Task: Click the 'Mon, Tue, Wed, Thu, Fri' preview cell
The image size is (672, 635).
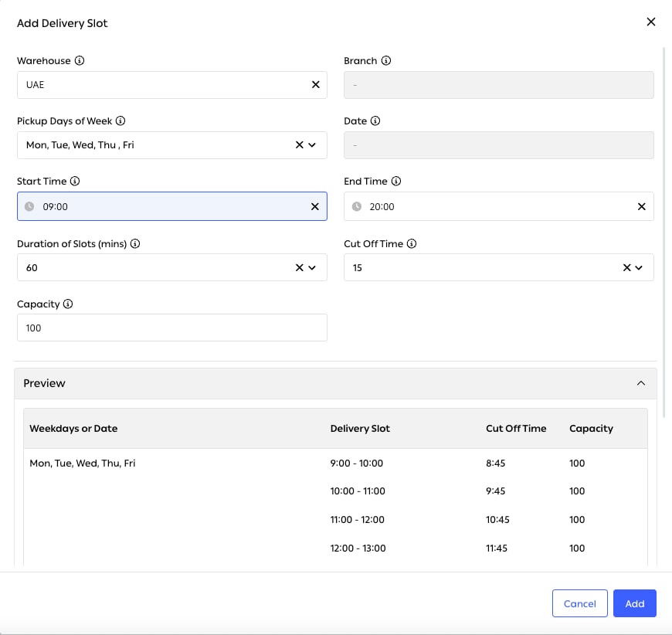Action: coord(83,463)
